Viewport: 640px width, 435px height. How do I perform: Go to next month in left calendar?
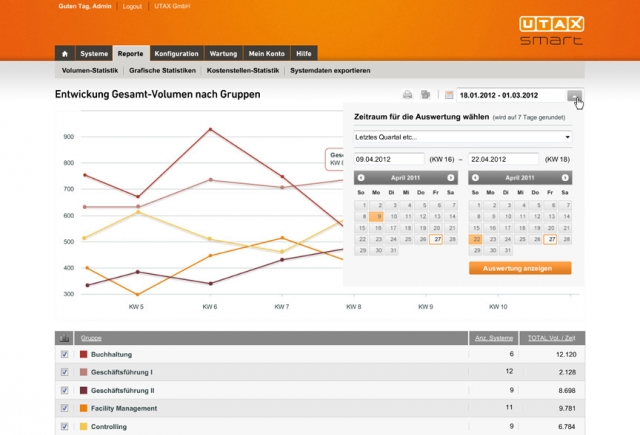[451, 177]
